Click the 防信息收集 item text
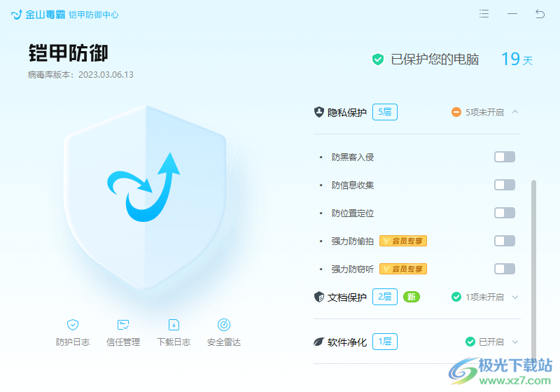The width and height of the screenshot is (560, 392). (x=353, y=185)
